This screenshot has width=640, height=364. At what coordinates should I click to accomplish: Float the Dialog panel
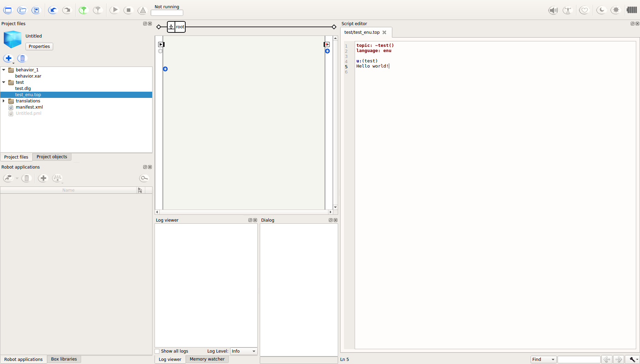[331, 220]
